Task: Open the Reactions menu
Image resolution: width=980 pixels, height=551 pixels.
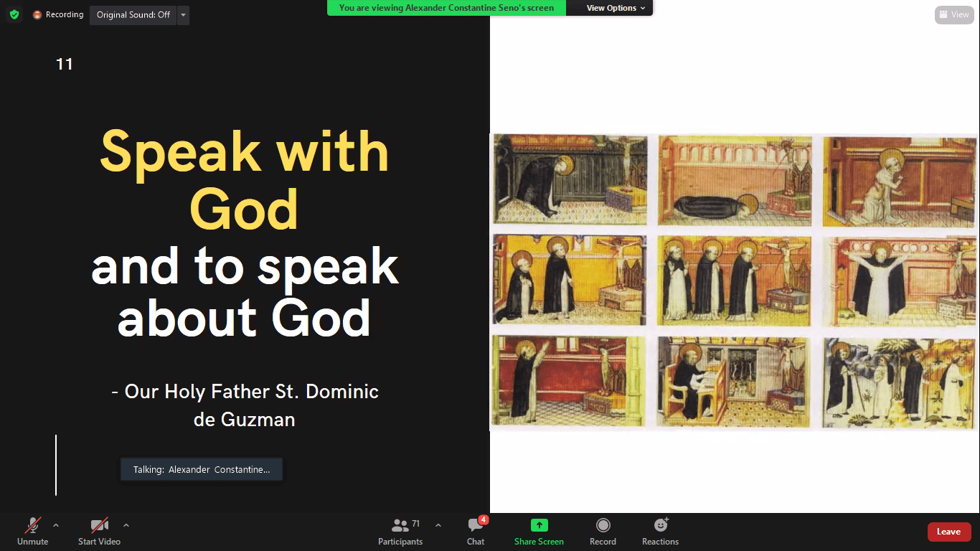Action: pyautogui.click(x=660, y=531)
